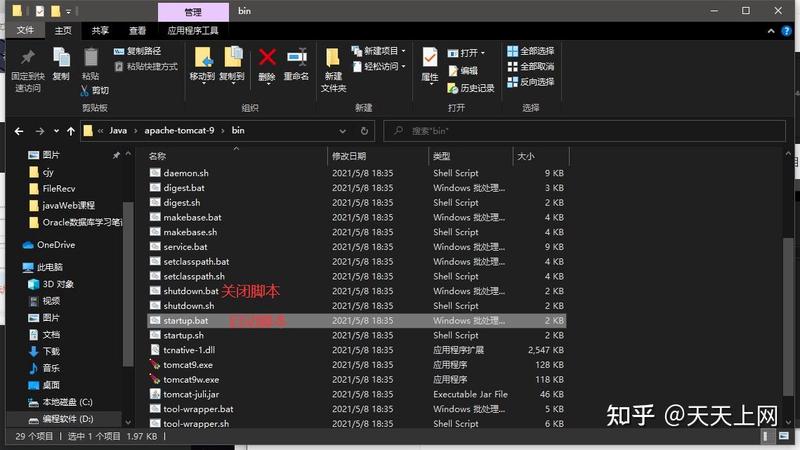Expand the Open button dropdown
The height and width of the screenshot is (450, 800).
[483, 53]
